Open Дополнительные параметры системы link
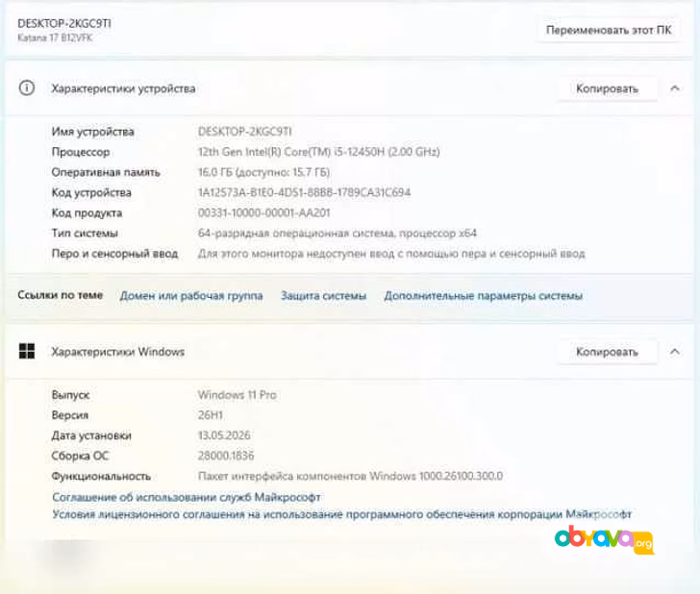 (484, 296)
